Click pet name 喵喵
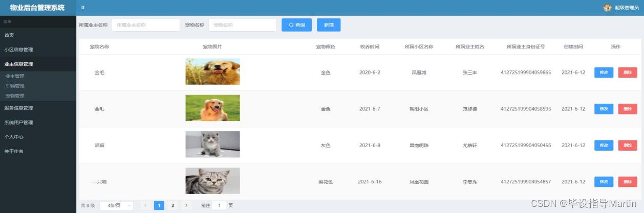The height and width of the screenshot is (213, 644). [x=99, y=145]
